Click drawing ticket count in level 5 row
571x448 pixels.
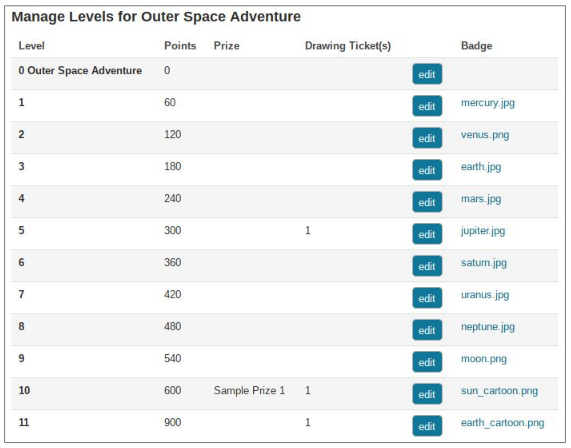click(x=308, y=231)
